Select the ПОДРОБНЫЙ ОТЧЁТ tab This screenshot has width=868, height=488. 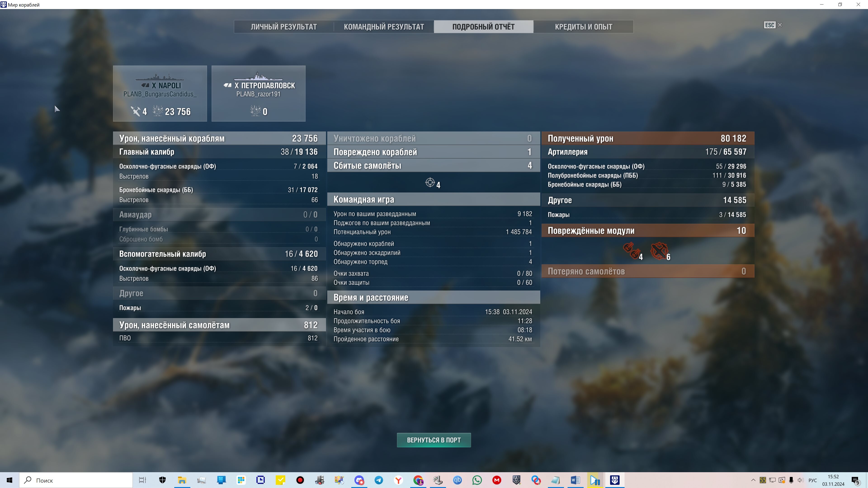(484, 27)
